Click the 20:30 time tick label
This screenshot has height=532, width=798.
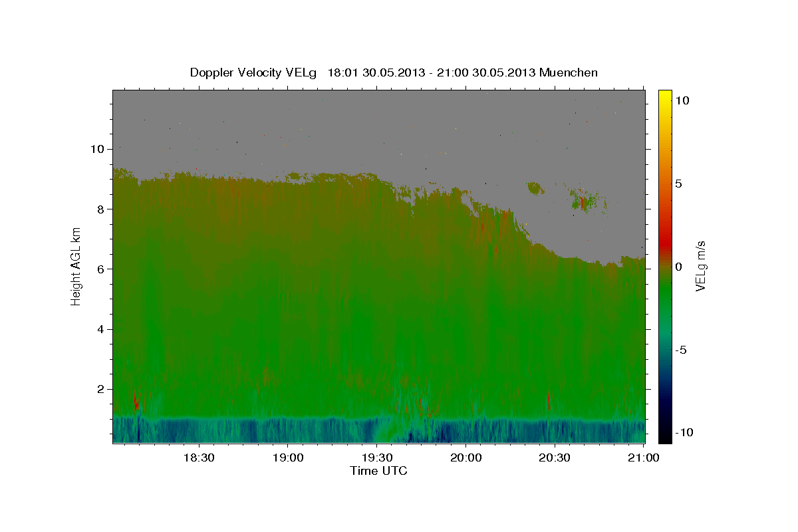click(x=555, y=458)
